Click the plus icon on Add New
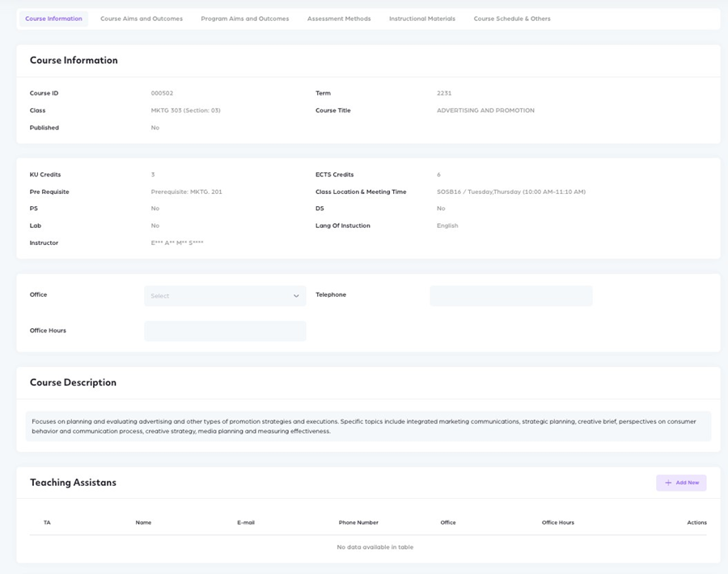This screenshot has width=728, height=574. pyautogui.click(x=668, y=483)
